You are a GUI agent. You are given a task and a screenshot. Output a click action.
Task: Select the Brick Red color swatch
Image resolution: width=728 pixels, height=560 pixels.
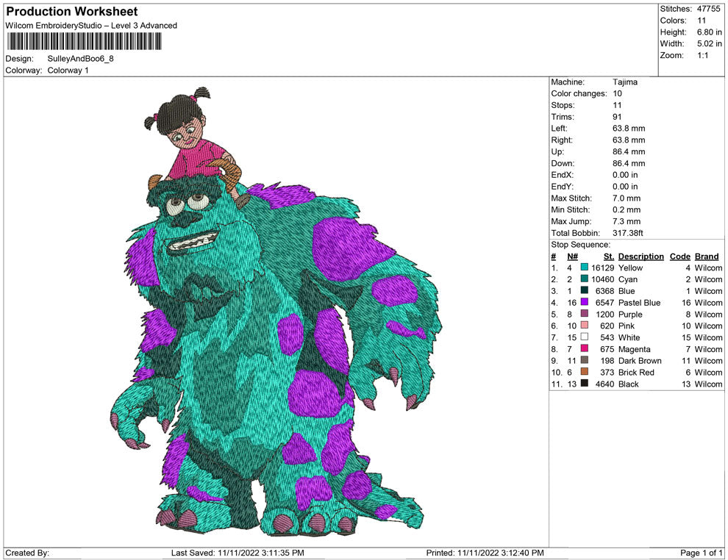tap(585, 373)
